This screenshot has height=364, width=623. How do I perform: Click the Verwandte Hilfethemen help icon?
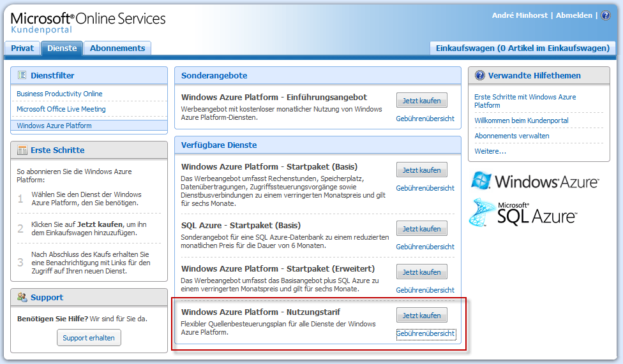tap(480, 75)
